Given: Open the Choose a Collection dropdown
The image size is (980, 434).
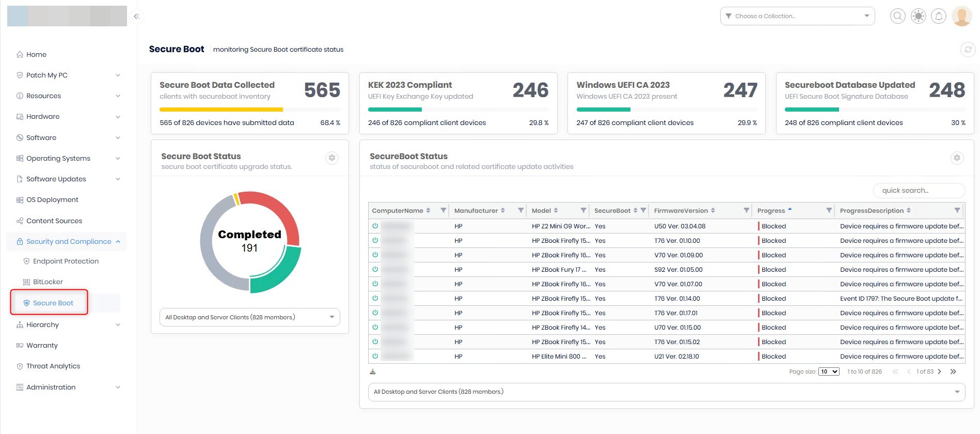Looking at the screenshot, I should [x=797, y=16].
